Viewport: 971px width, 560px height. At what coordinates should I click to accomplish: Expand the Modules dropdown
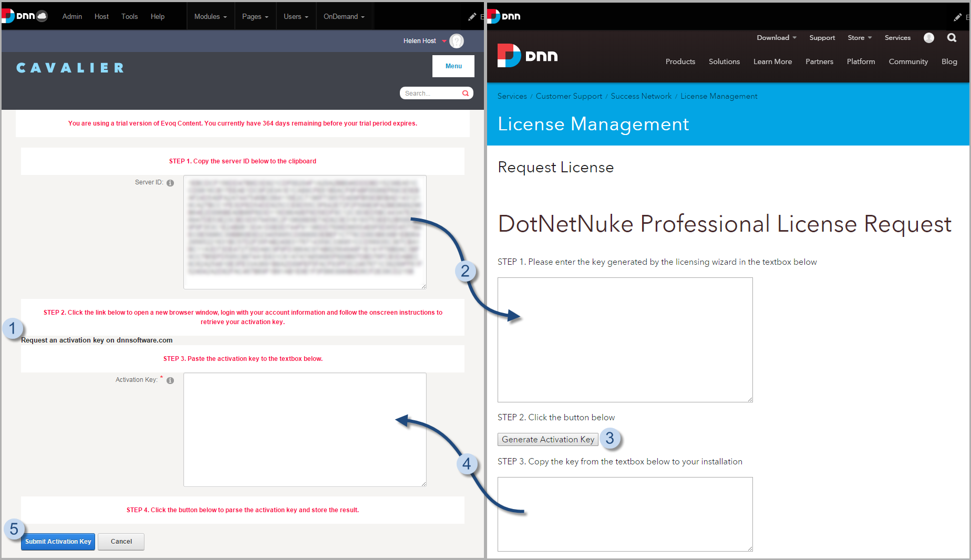(x=211, y=16)
